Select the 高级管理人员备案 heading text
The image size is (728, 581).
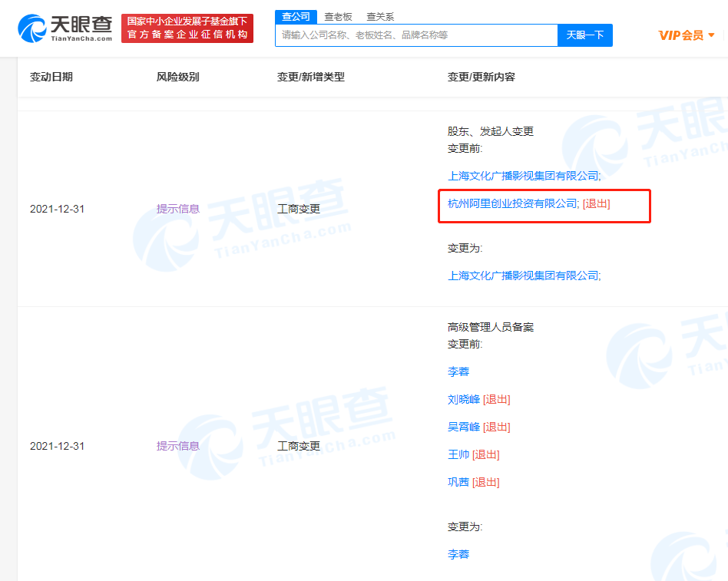(x=490, y=327)
